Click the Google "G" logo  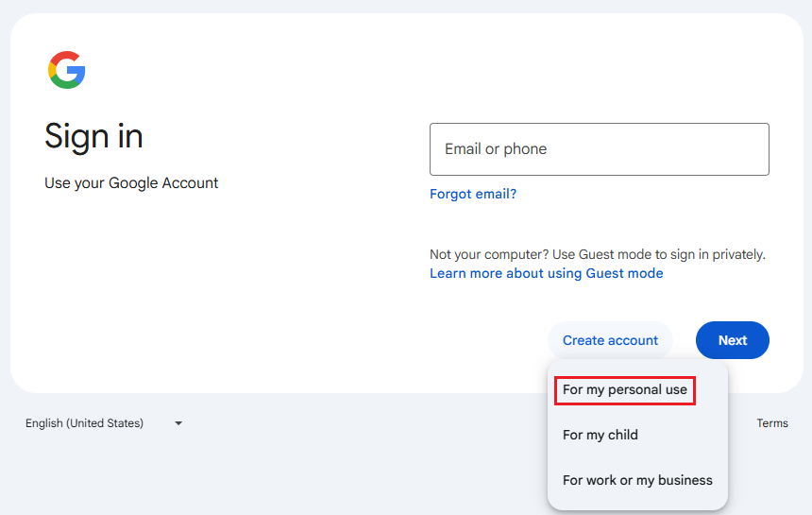point(67,71)
